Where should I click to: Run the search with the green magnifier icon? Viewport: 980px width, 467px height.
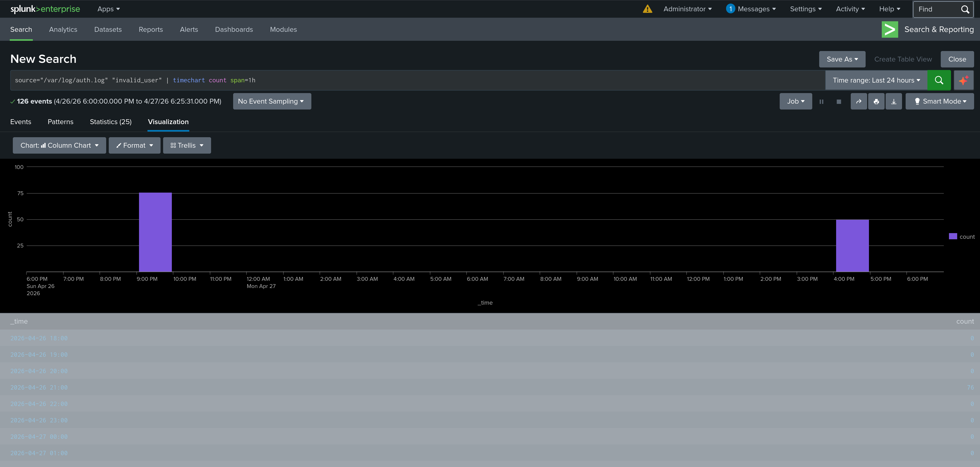pyautogui.click(x=939, y=80)
